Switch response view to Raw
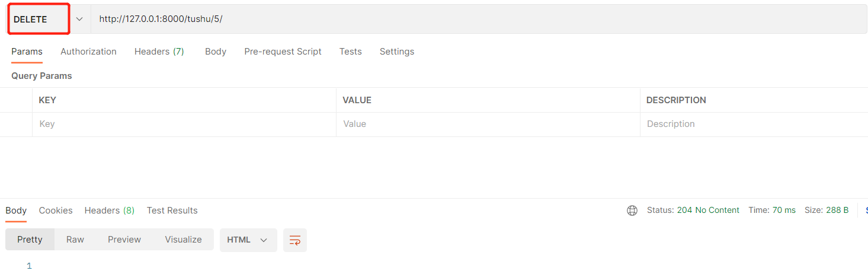The width and height of the screenshot is (868, 274). (75, 240)
